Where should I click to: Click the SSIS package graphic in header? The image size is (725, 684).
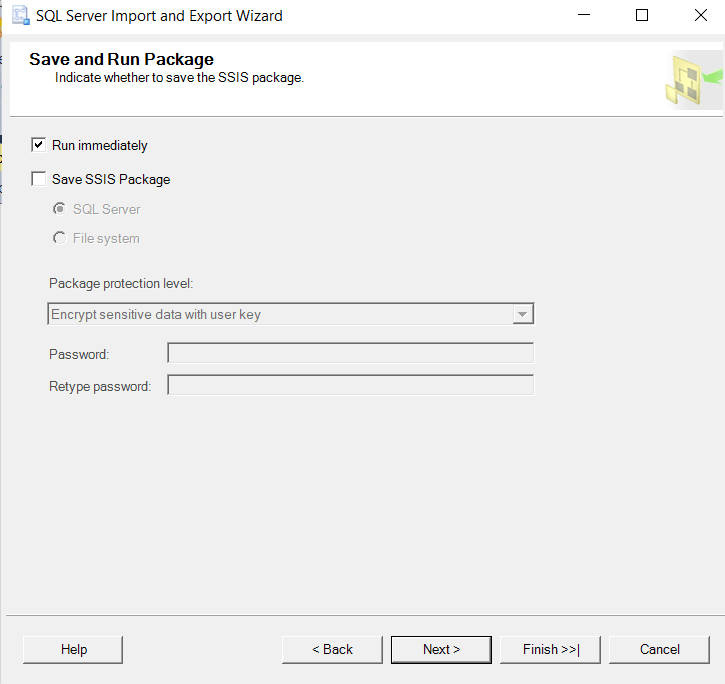point(692,80)
